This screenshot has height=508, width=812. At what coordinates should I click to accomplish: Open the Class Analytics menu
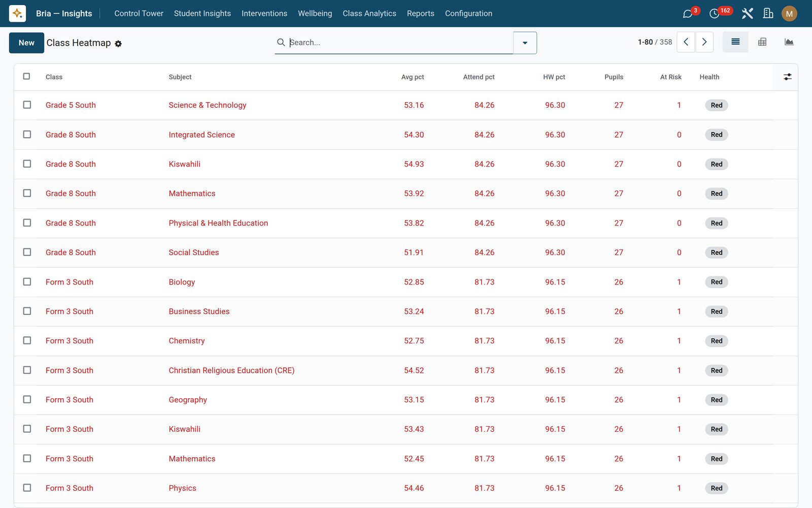tap(369, 14)
